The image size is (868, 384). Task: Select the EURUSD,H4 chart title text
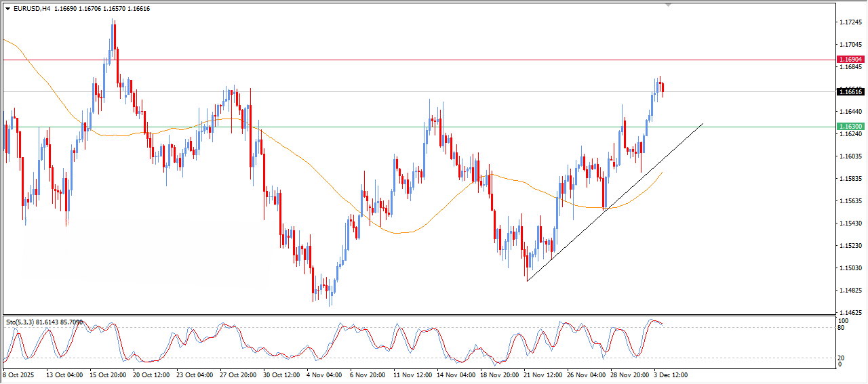(32, 9)
